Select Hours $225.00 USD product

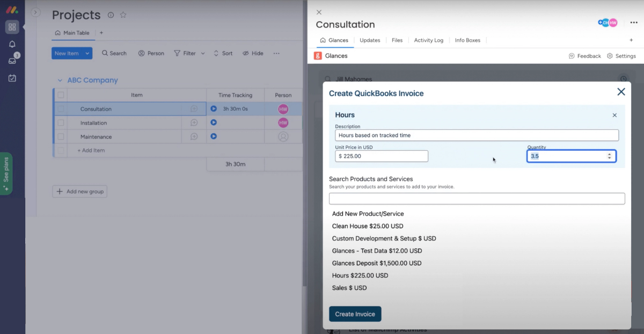[360, 275]
